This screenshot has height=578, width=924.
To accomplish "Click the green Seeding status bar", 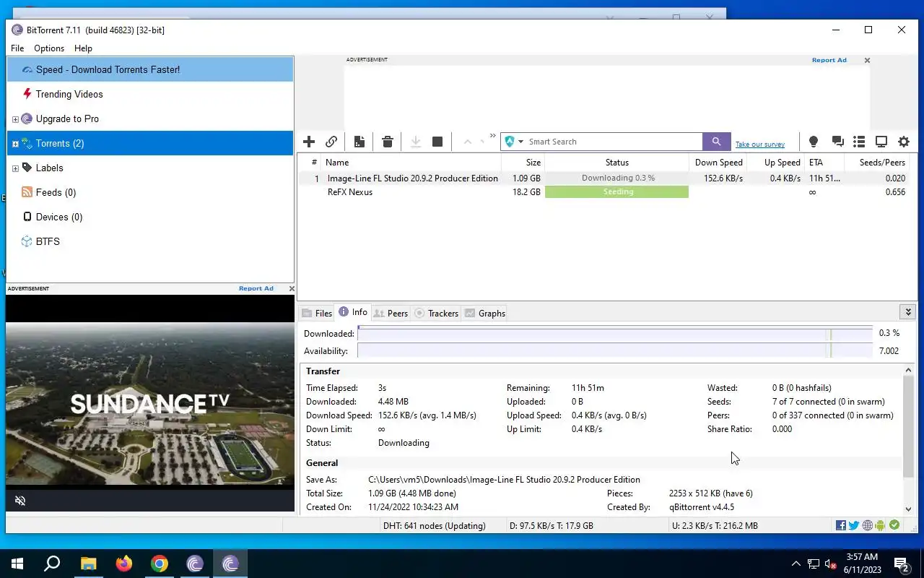I will tap(617, 192).
